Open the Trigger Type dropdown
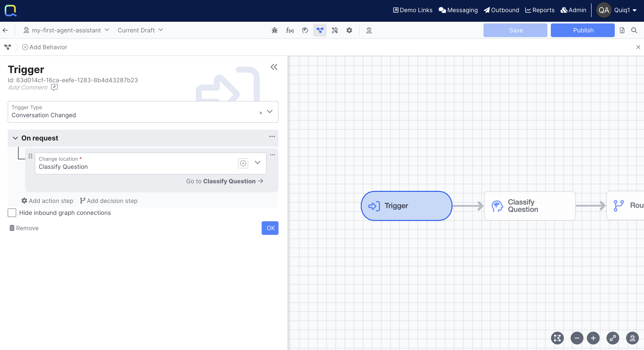Screen dimensions: 644x350 [270, 111]
